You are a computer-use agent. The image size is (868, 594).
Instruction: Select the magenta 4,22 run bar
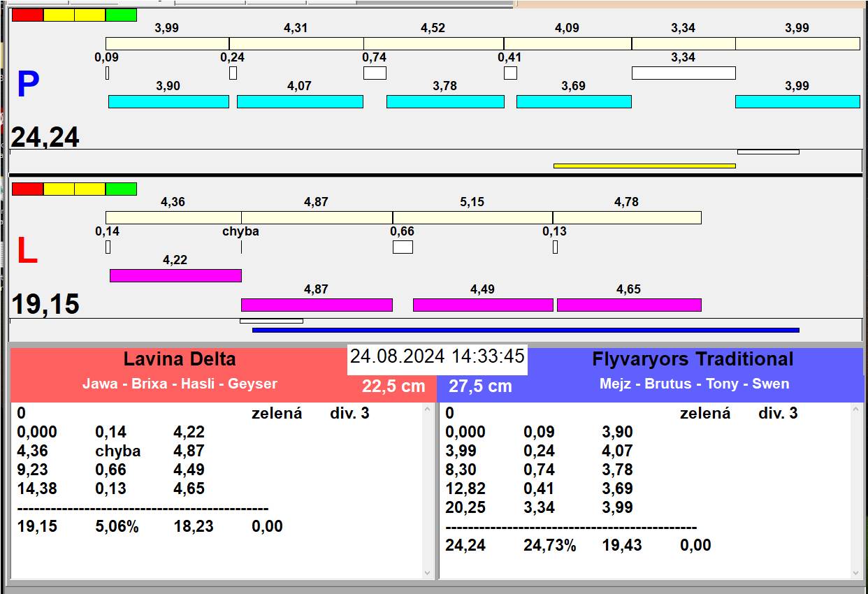[x=175, y=275]
